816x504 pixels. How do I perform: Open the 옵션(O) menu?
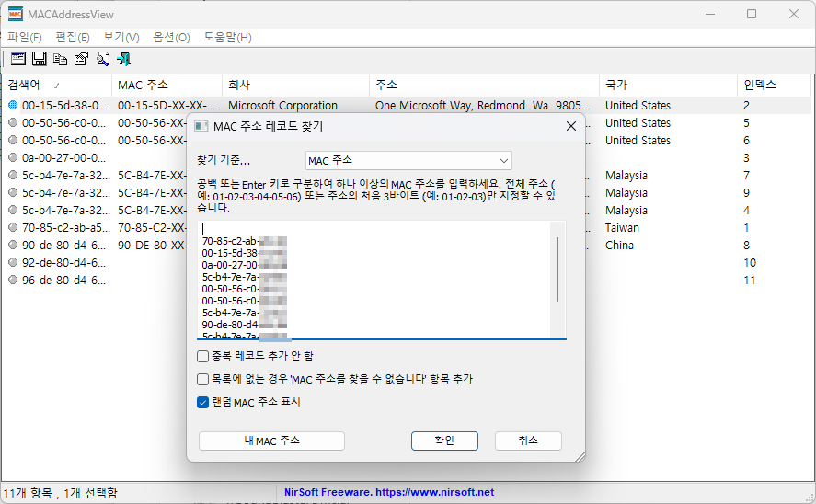coord(171,38)
